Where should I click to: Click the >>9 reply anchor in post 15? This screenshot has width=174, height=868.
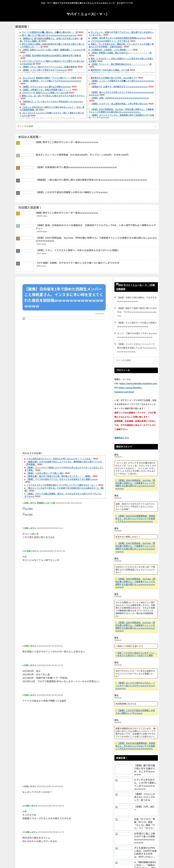pos(24,811)
